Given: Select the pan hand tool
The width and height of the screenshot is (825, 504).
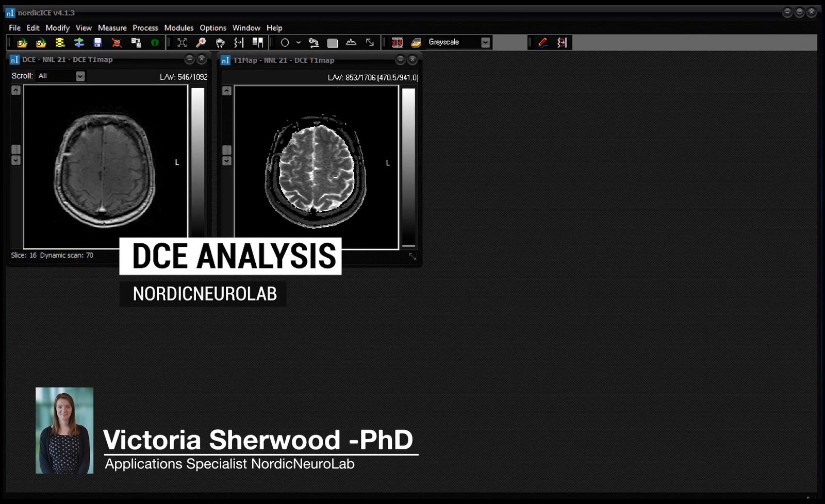Looking at the screenshot, I should [219, 43].
